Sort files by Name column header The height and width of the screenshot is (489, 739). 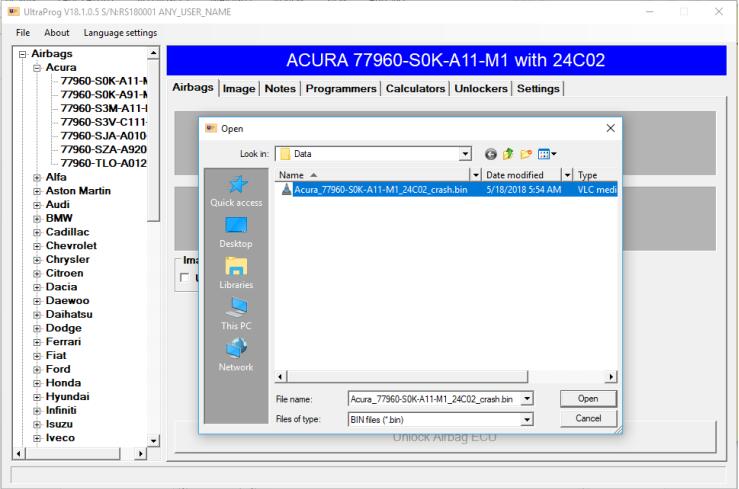[x=372, y=175]
